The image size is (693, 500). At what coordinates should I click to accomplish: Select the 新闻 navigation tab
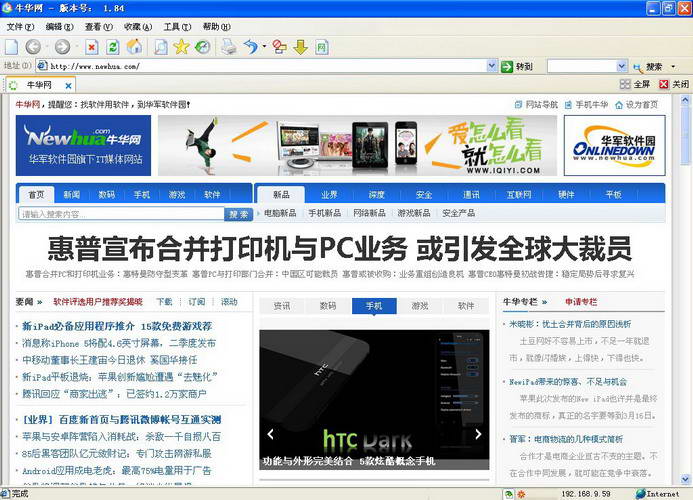pos(72,195)
